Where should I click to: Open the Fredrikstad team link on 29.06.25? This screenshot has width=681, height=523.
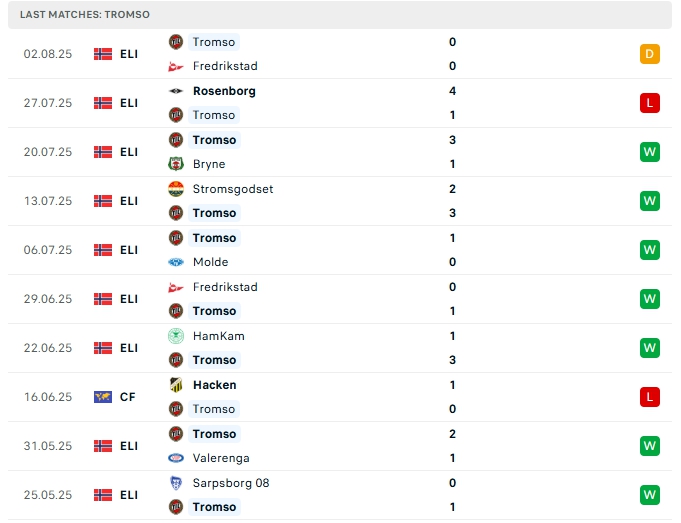(225, 287)
